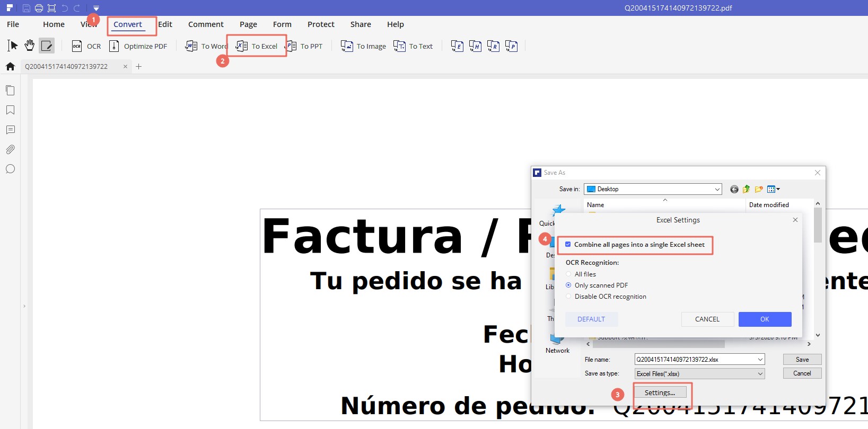
Task: Convert the PDF To Text
Action: tap(413, 46)
